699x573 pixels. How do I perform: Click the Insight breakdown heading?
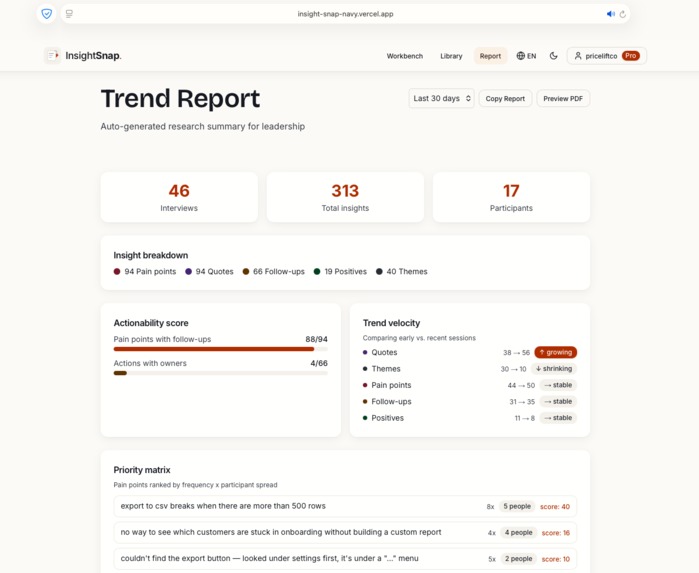(x=151, y=255)
